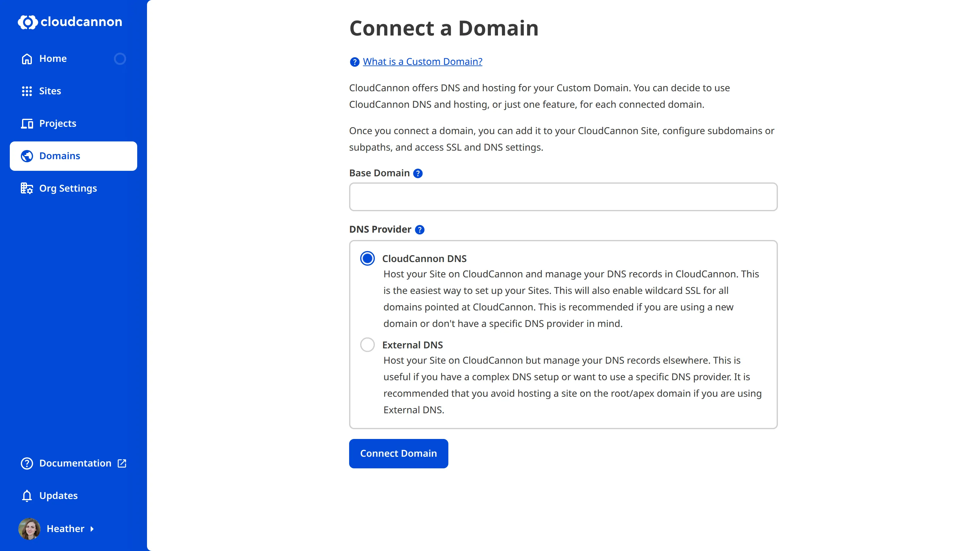Click the question icon before Custom Domain link

pyautogui.click(x=354, y=62)
